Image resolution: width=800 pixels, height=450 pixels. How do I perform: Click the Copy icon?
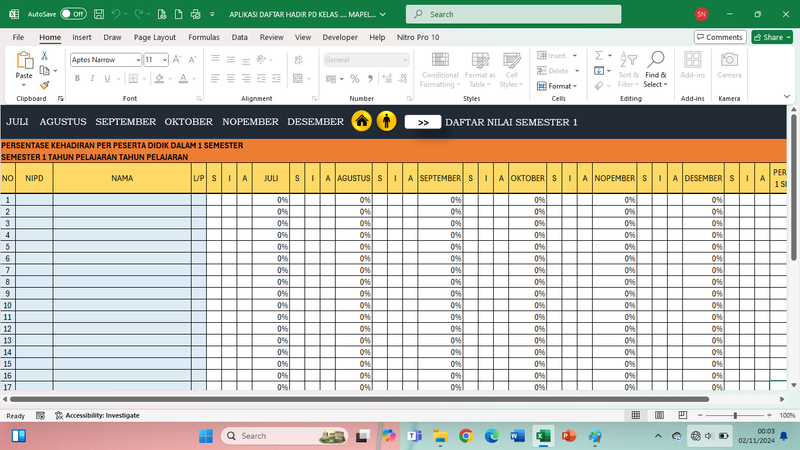(44, 70)
